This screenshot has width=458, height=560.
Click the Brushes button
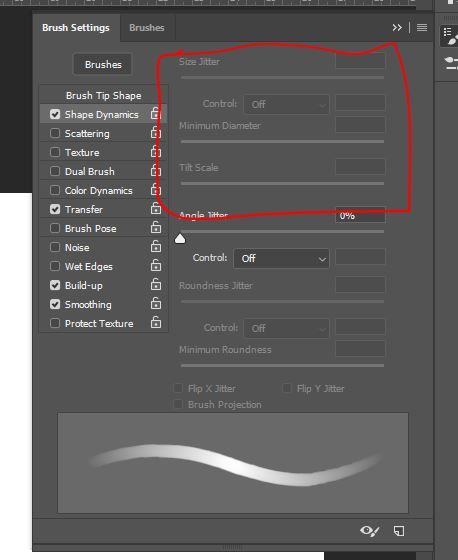(103, 64)
